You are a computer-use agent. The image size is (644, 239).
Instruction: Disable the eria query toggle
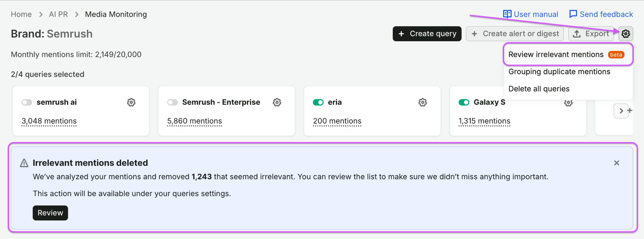tap(318, 102)
